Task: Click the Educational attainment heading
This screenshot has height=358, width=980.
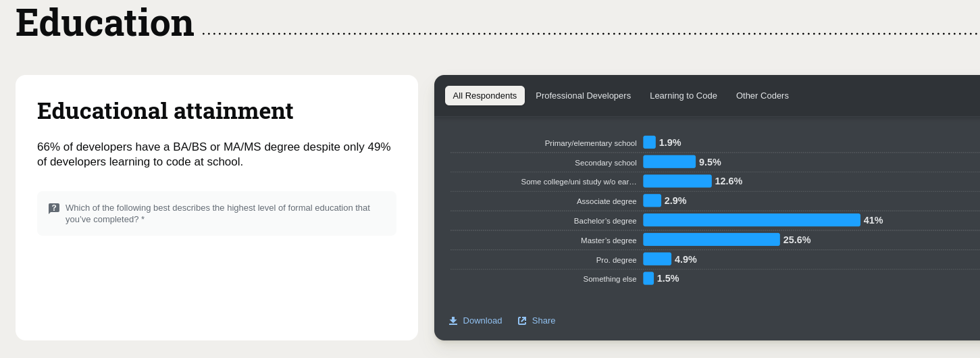Action: 165,111
